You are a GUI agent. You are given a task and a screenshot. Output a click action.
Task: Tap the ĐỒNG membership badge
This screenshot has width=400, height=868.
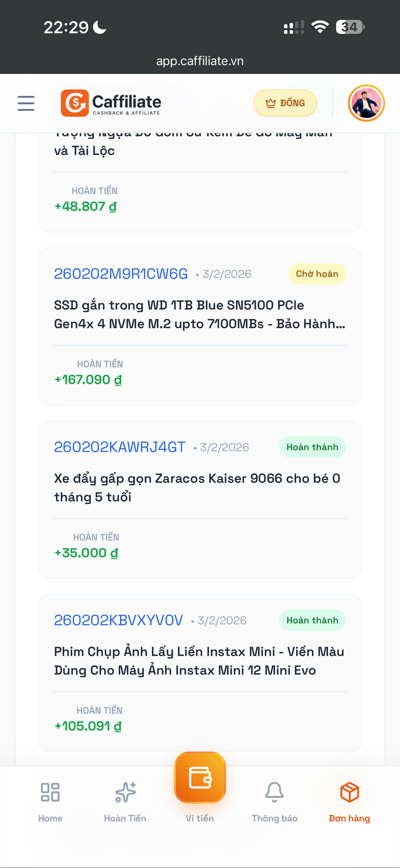point(285,103)
